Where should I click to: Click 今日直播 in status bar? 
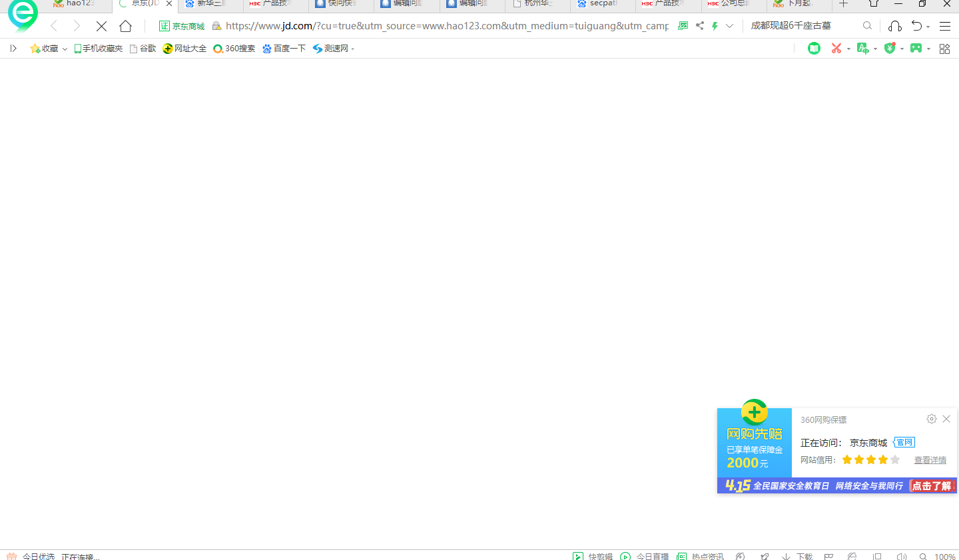point(644,556)
